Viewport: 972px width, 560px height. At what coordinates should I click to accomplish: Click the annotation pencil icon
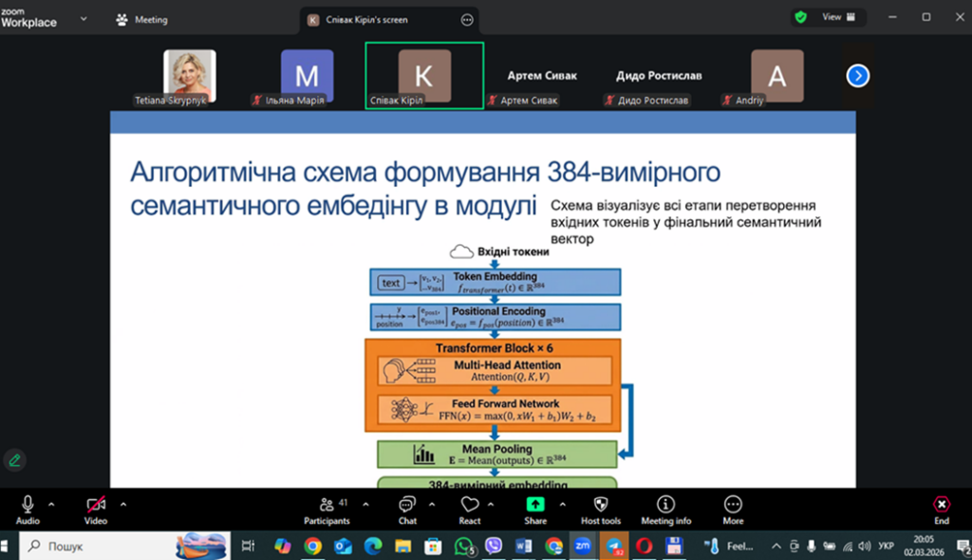(x=14, y=460)
